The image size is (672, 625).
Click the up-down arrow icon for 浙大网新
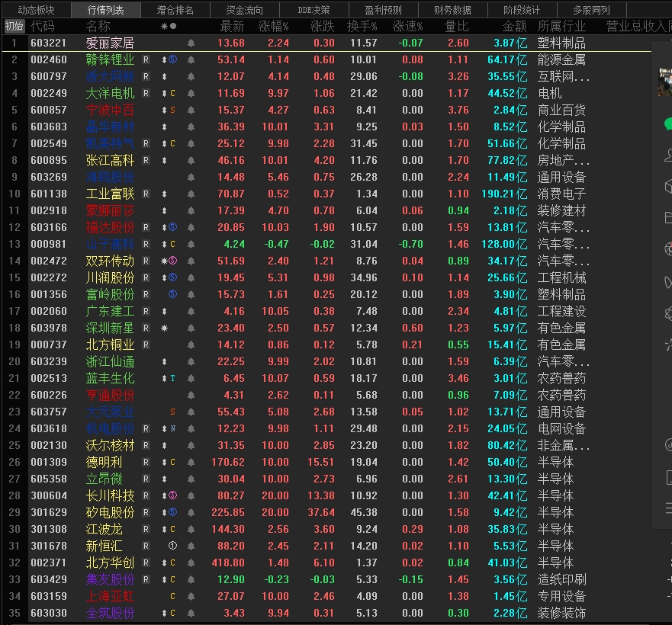(x=164, y=77)
